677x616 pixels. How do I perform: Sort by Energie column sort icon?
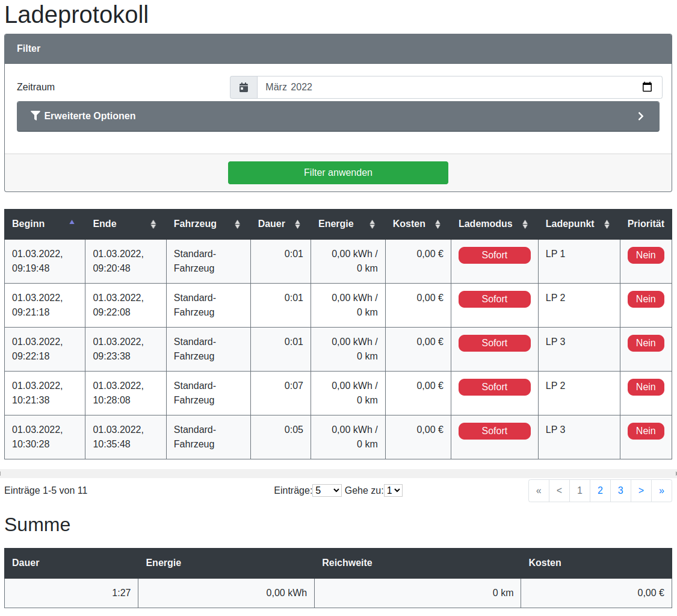click(372, 224)
